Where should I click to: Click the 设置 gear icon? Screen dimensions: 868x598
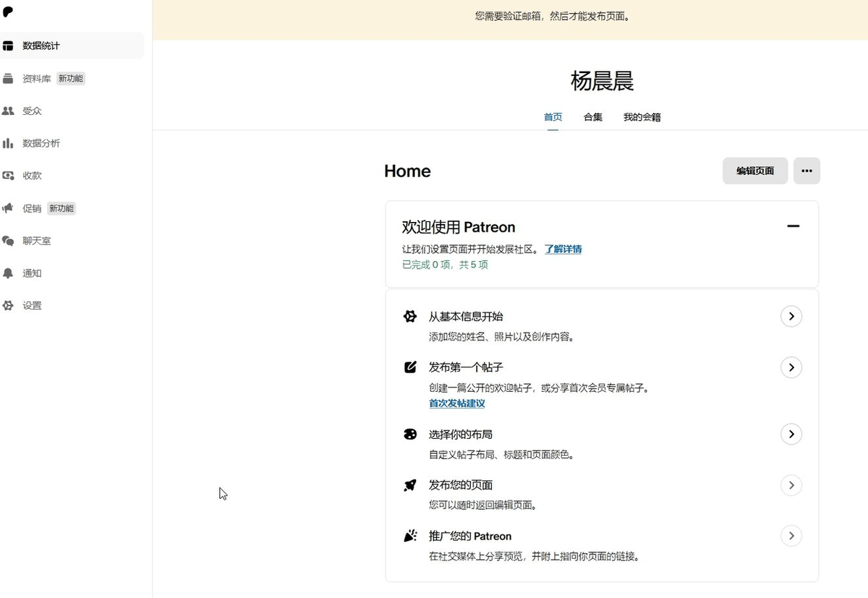point(8,306)
